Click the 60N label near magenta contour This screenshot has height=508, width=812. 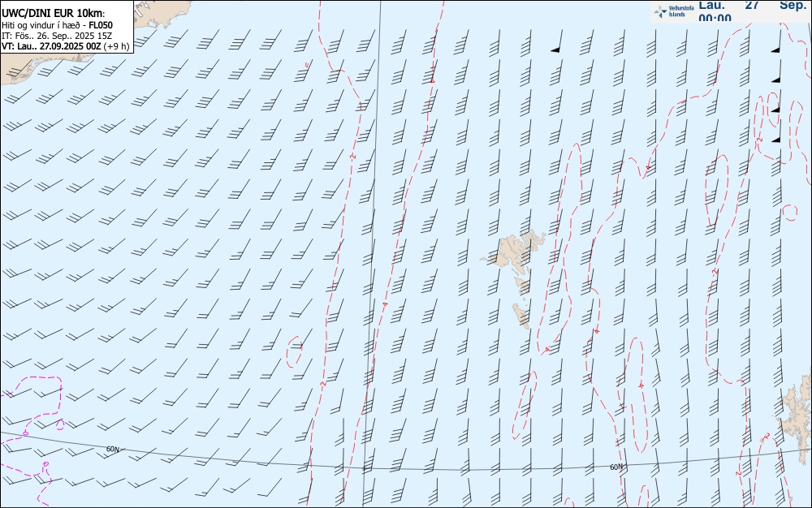tap(112, 449)
